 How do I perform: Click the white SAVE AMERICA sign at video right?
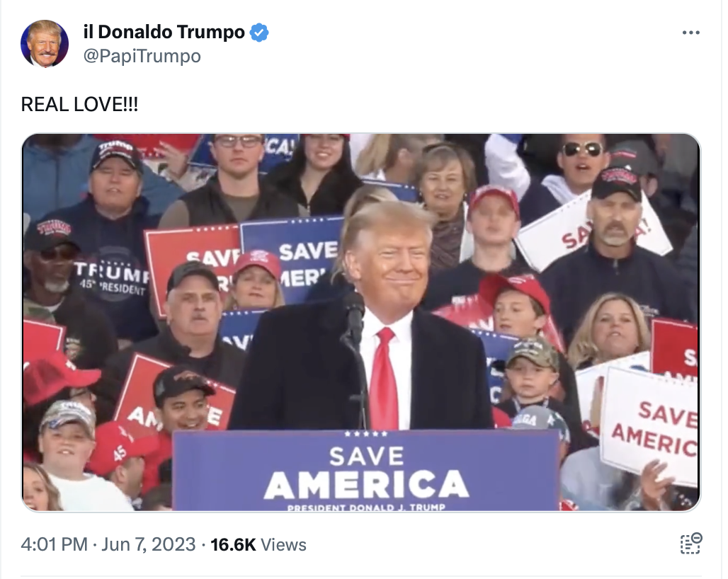pos(652,427)
